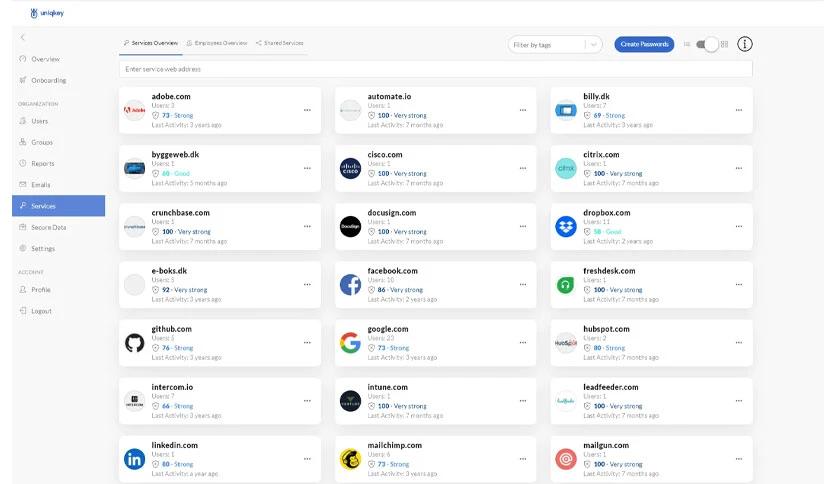Switch to the Services Overview tab
836x484 pixels.
(151, 43)
